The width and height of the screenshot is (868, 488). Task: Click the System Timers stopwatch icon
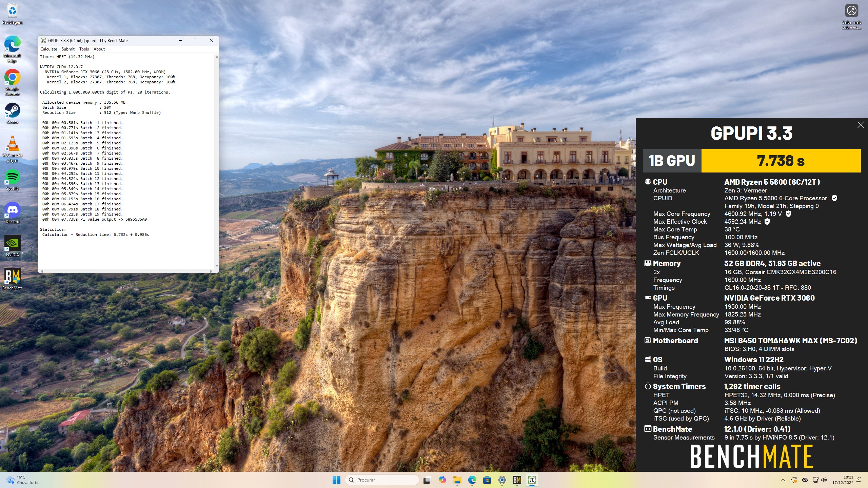coord(648,386)
